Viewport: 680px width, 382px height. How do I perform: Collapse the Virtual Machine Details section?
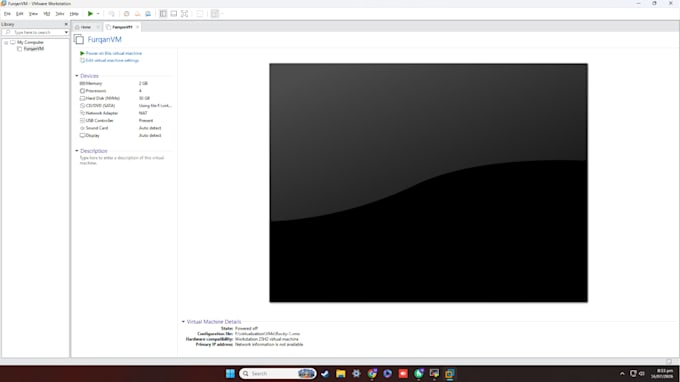click(183, 322)
